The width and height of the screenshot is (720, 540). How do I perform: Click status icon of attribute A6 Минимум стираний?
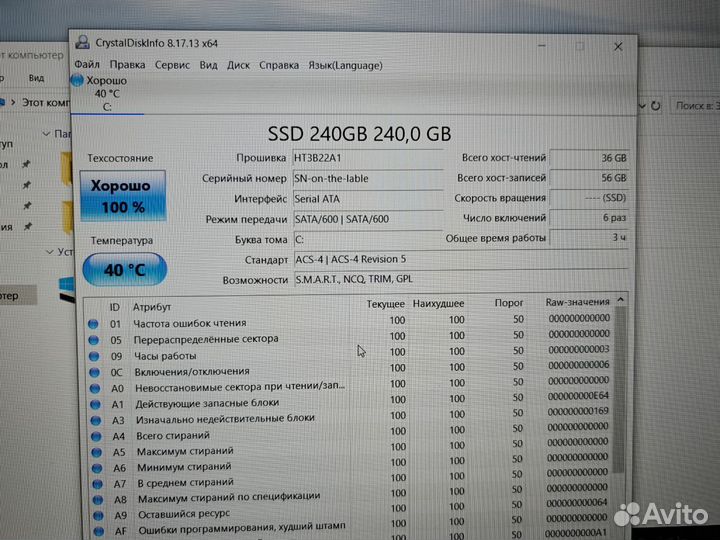click(97, 468)
